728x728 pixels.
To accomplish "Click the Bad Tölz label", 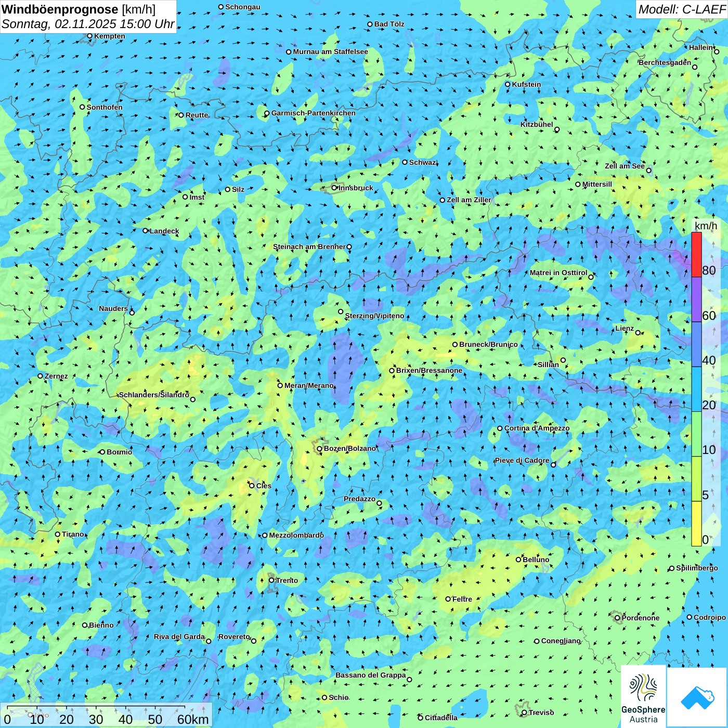I will click(389, 24).
